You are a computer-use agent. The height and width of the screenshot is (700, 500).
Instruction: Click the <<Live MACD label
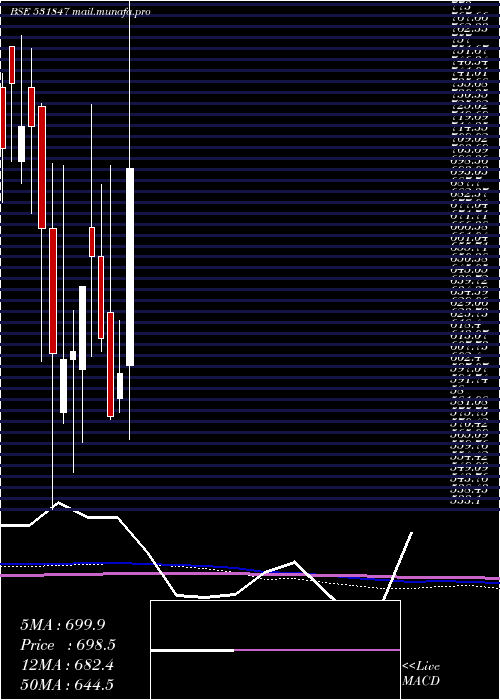(421, 673)
